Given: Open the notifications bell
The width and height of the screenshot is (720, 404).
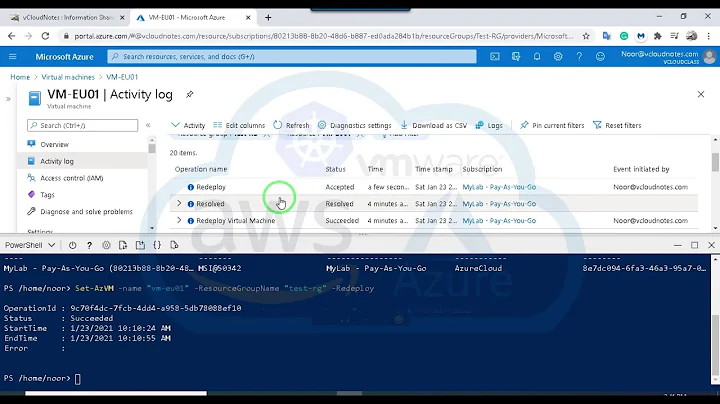Looking at the screenshot, I should tap(537, 56).
